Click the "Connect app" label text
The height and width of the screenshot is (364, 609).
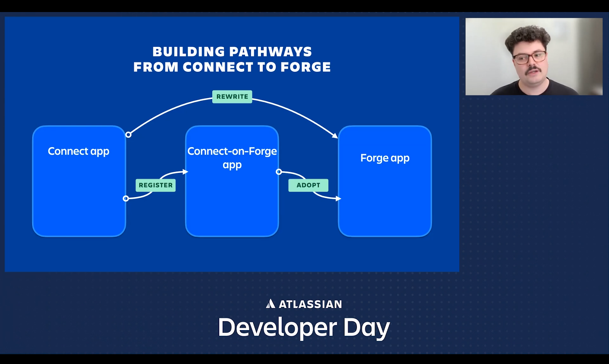pos(78,151)
